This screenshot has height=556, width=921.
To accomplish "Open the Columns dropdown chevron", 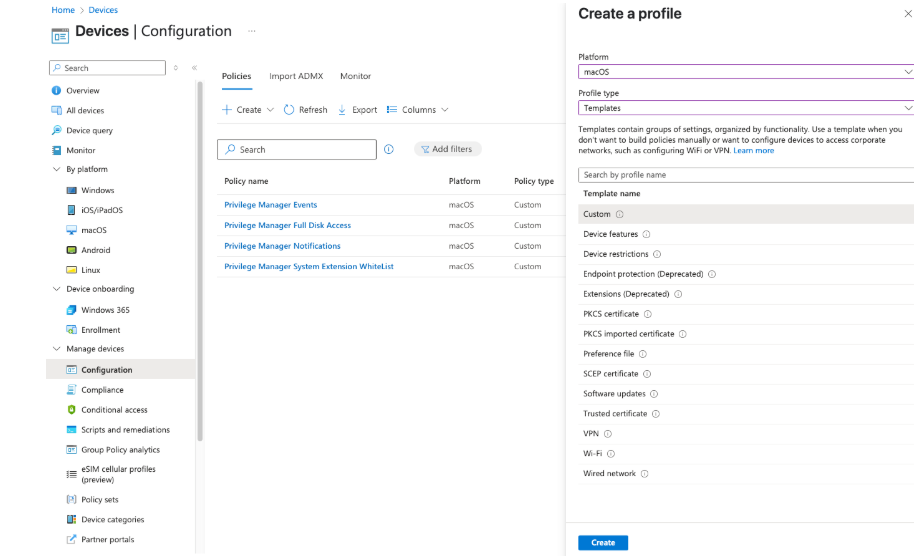I will pos(445,110).
